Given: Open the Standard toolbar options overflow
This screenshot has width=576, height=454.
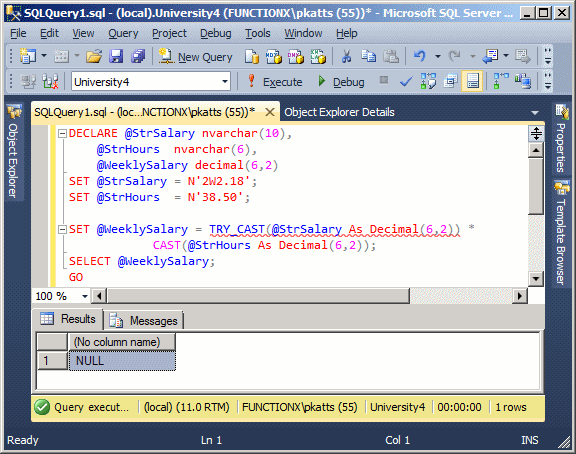Looking at the screenshot, I should 548,56.
